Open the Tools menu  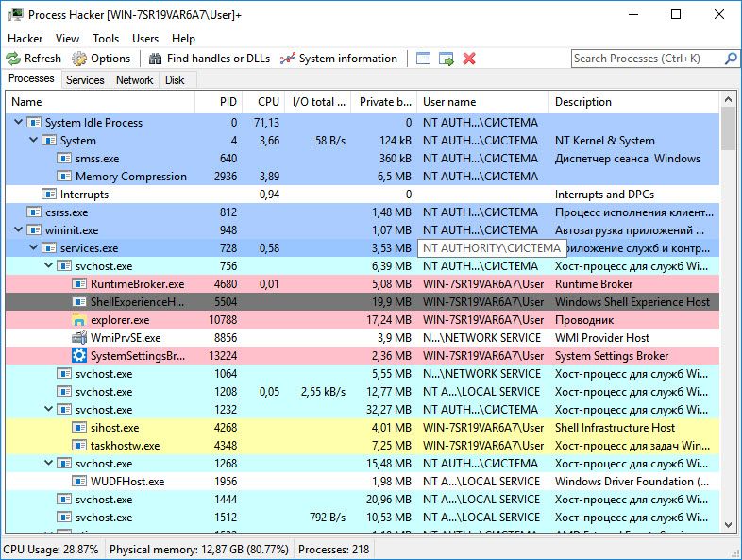[x=106, y=39]
